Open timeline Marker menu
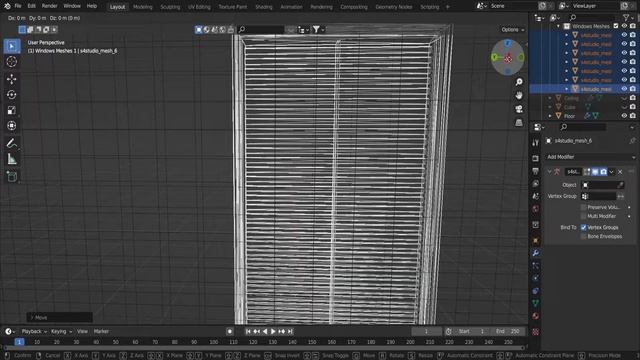640x360 pixels. (x=101, y=331)
